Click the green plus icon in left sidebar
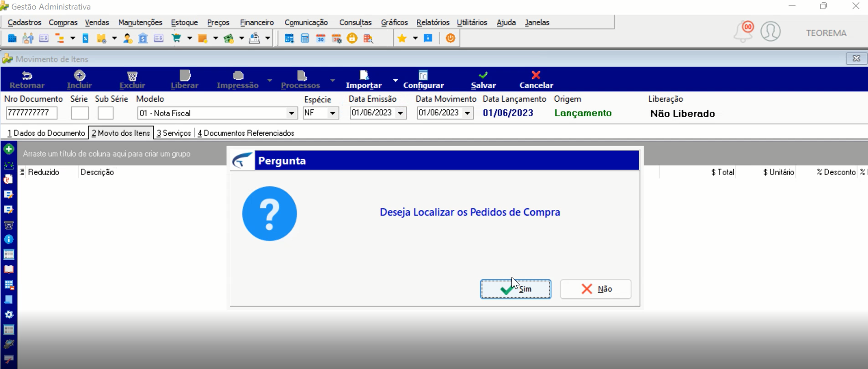Viewport: 868px width, 369px height. pyautogui.click(x=9, y=149)
